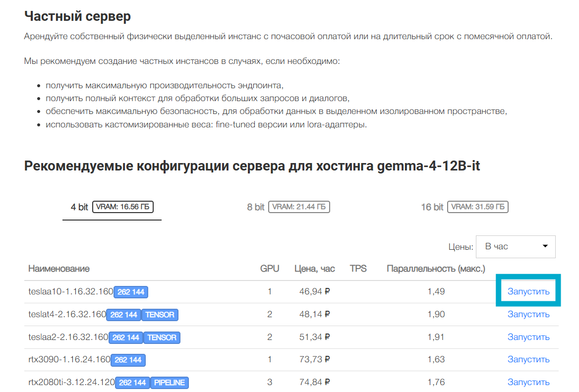The width and height of the screenshot is (579, 392).
Task: Click the PIPELINE badge on rtx2080ti row
Action: (170, 383)
